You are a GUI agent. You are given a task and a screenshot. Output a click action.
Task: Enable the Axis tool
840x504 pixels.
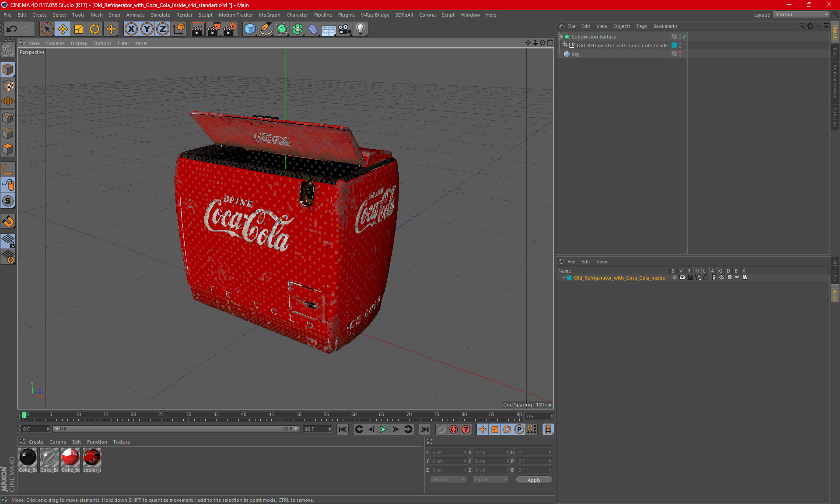coord(8,169)
